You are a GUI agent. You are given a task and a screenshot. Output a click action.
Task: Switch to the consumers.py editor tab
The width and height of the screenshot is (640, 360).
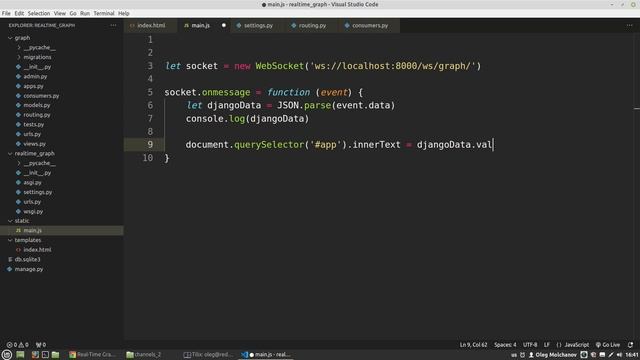370,25
